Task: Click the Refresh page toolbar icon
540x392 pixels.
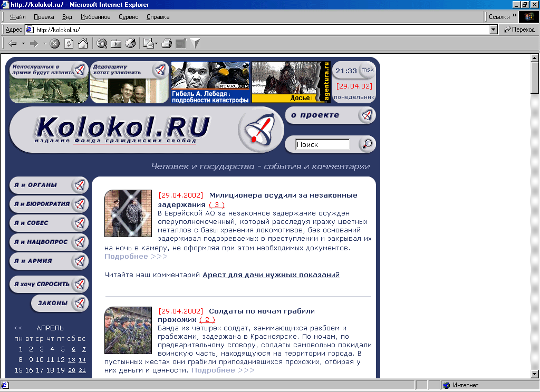Action: click(x=69, y=44)
